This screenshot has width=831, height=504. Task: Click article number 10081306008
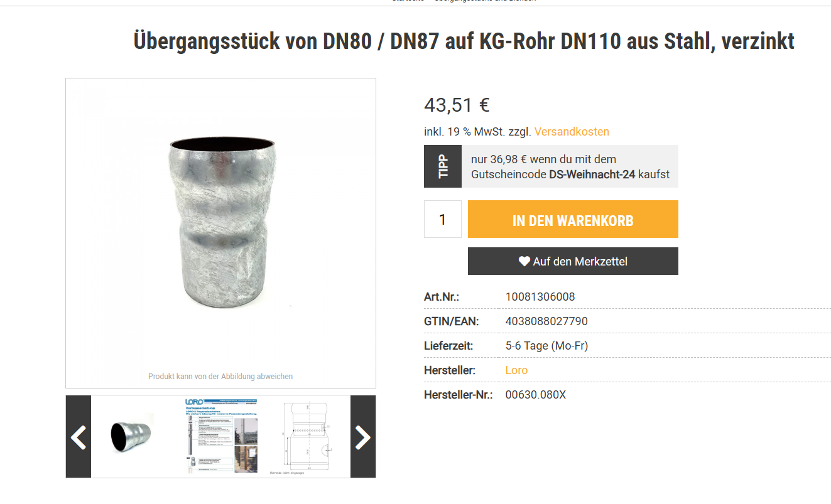[540, 297]
